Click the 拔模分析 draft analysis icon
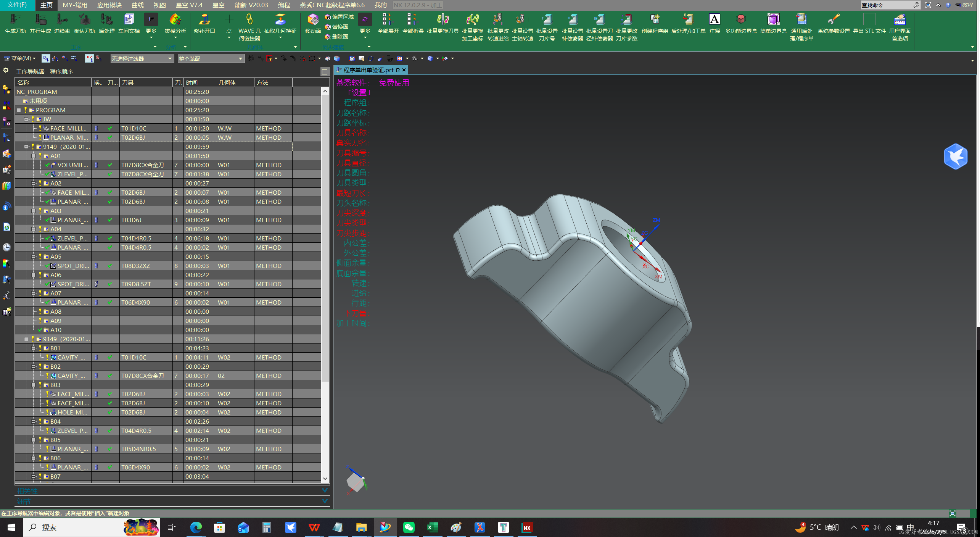The width and height of the screenshot is (980, 537). pyautogui.click(x=175, y=20)
